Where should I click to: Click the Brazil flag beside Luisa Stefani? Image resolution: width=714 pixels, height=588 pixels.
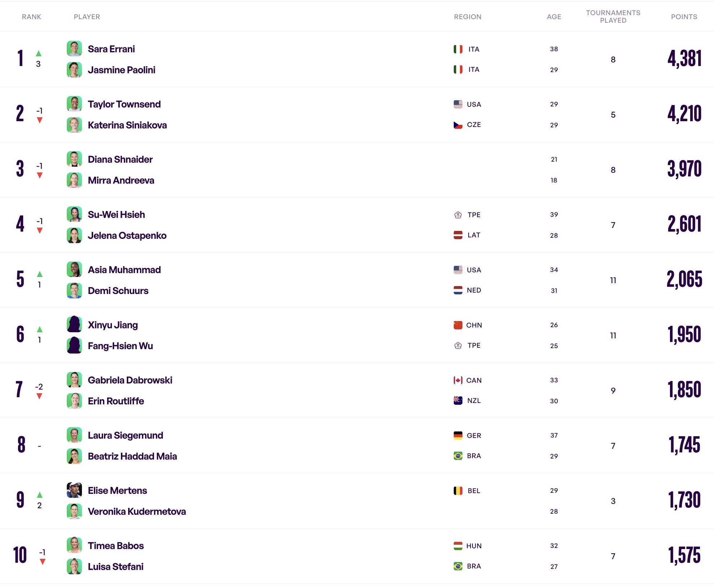click(458, 566)
